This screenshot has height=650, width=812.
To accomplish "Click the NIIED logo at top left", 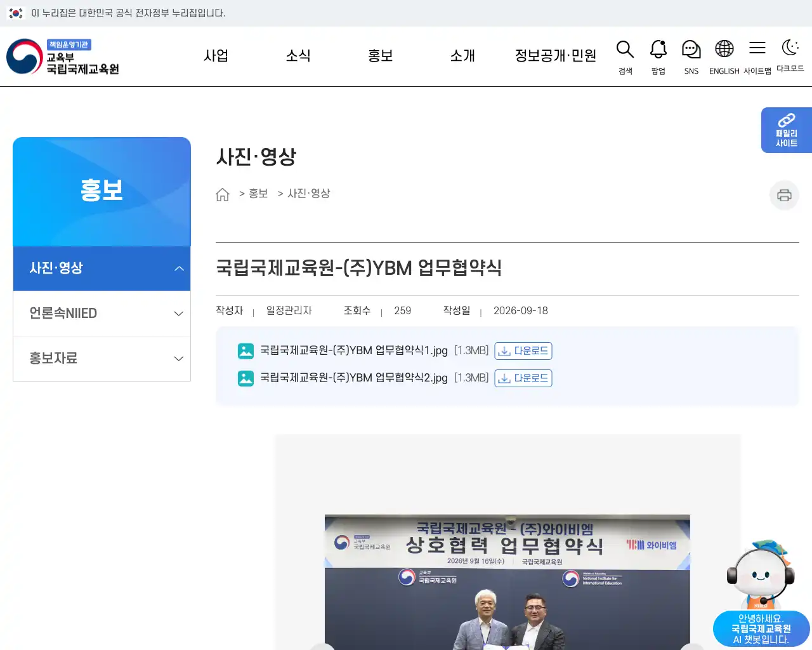I will [x=63, y=56].
